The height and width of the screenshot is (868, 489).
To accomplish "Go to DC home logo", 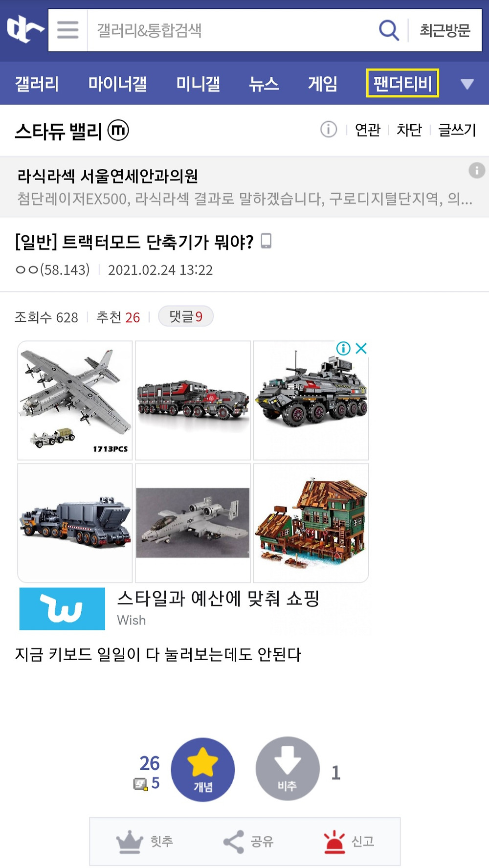I will [x=23, y=29].
